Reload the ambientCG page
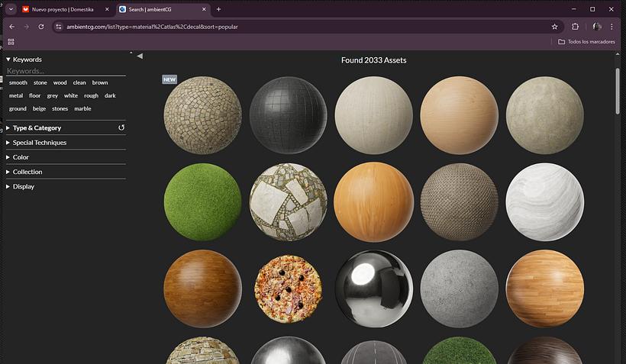 (x=41, y=27)
